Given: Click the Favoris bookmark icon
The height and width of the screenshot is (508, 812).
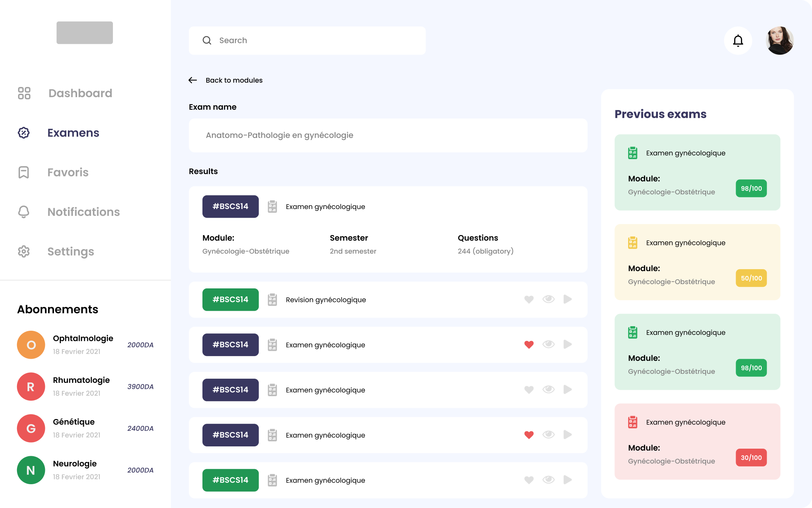Looking at the screenshot, I should click(24, 172).
